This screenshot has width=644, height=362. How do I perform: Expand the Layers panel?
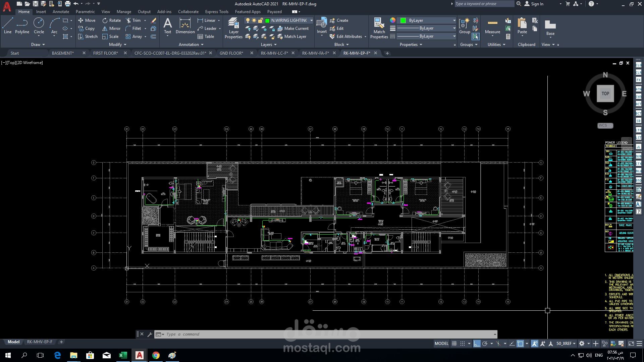coord(269,45)
